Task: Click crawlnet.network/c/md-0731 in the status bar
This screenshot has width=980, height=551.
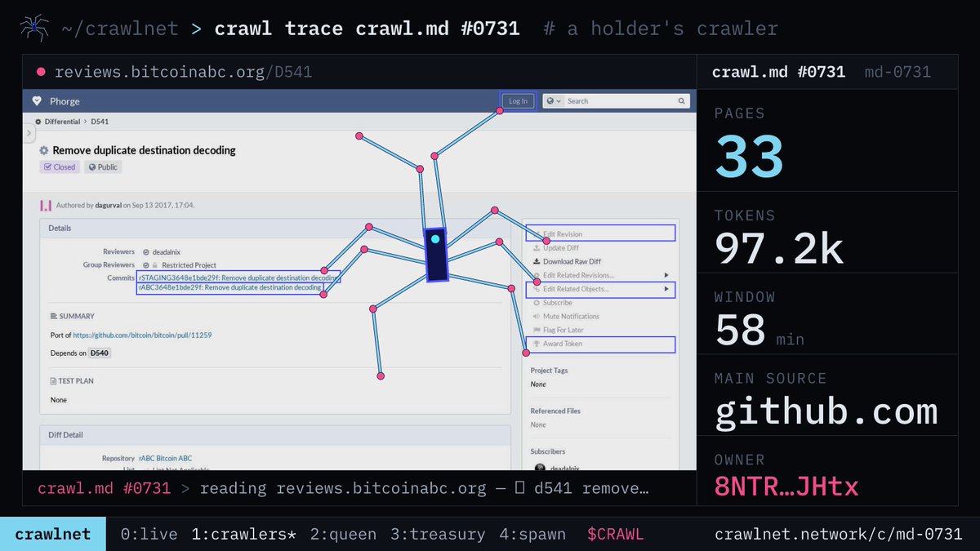Action: click(839, 535)
